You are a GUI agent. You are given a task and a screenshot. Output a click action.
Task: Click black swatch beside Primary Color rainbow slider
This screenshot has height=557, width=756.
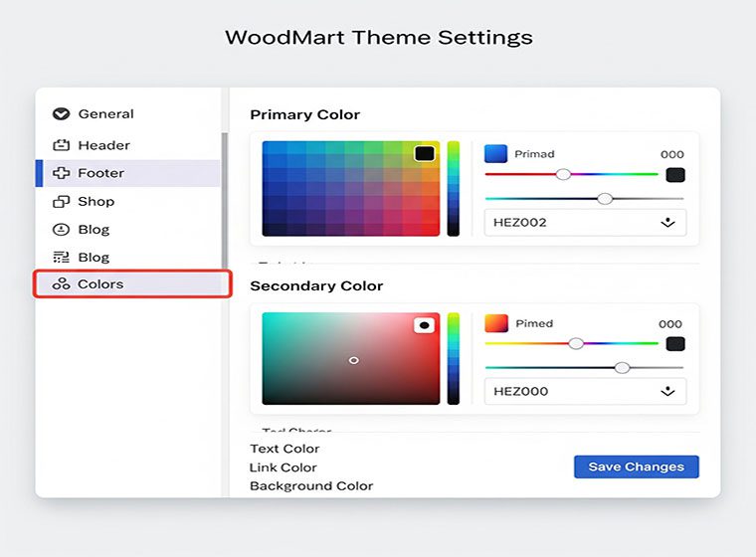point(675,175)
